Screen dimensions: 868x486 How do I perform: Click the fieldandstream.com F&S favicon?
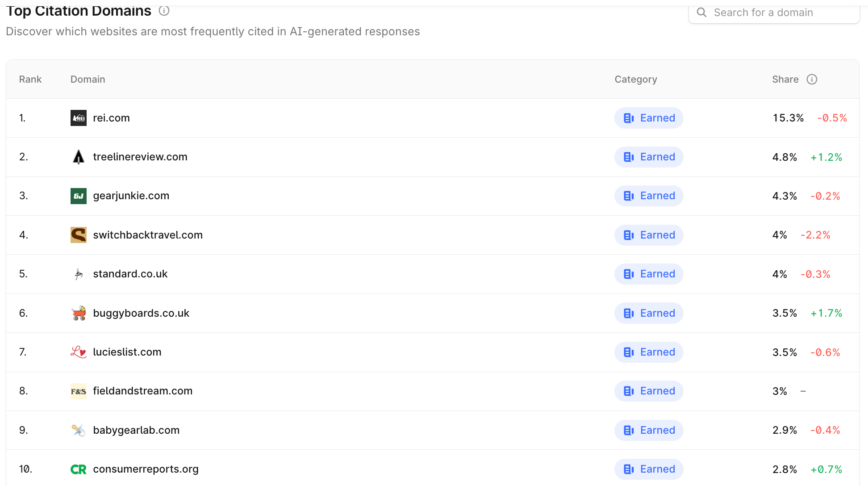(x=79, y=391)
